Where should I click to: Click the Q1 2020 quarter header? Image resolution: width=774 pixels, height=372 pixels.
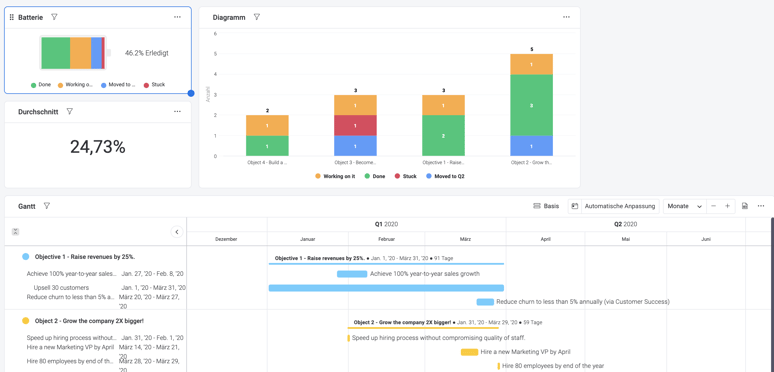point(387,224)
